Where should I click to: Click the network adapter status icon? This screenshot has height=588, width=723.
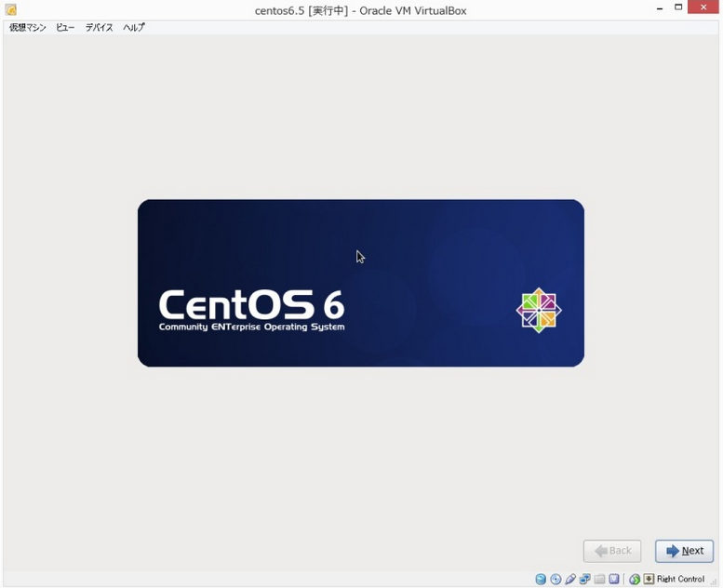[584, 579]
